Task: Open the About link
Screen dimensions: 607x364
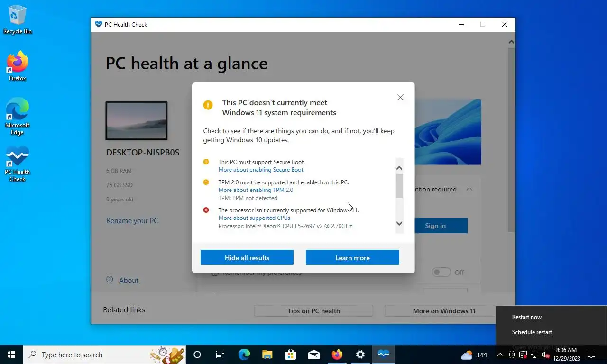Action: (x=129, y=281)
